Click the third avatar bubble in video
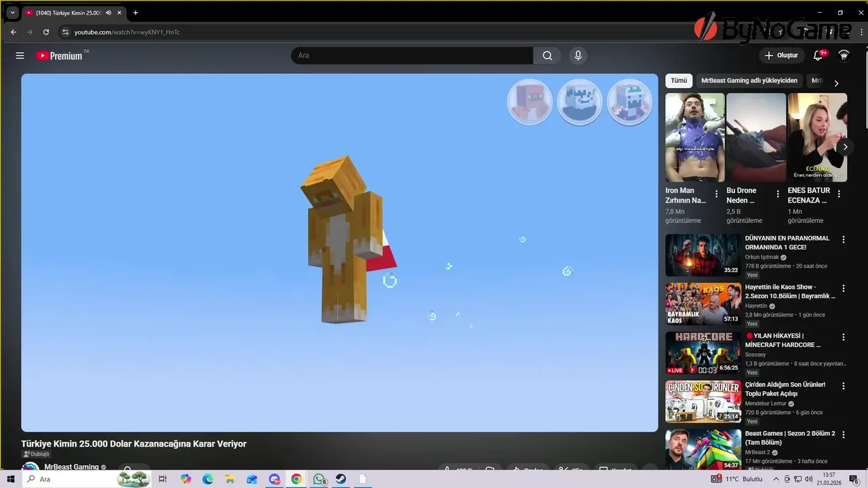868x488 pixels. coord(629,102)
